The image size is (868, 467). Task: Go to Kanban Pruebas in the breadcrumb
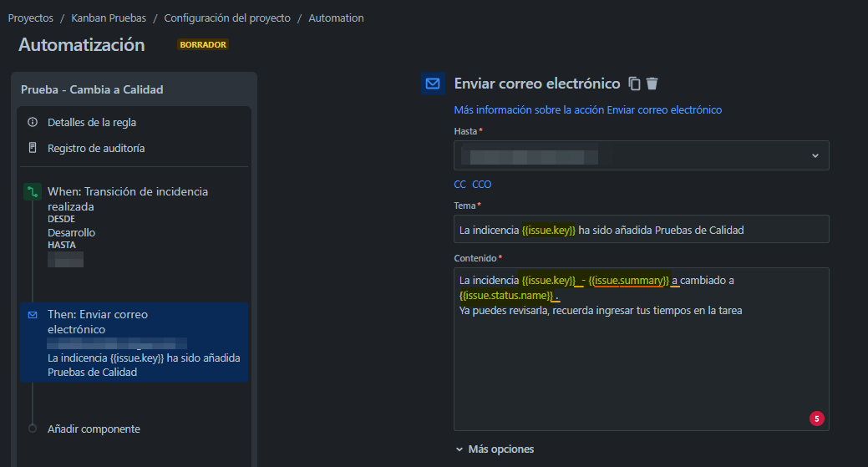tap(109, 18)
